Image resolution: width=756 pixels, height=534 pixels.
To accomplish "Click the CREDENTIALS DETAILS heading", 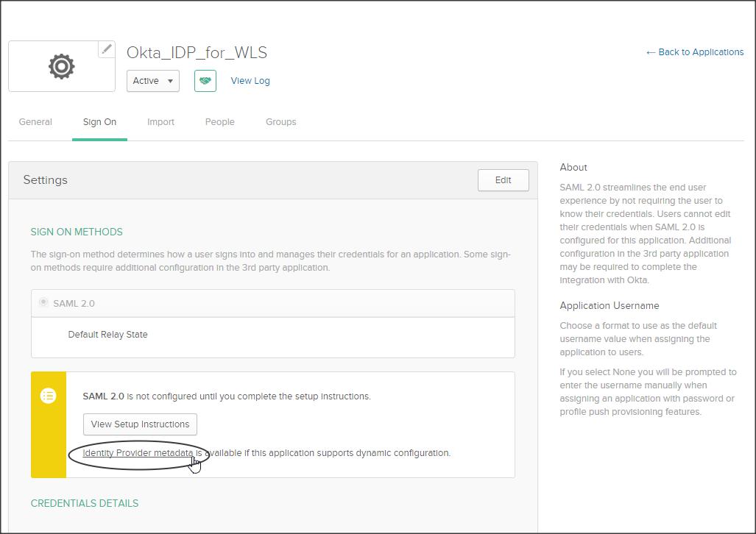I will [x=85, y=503].
